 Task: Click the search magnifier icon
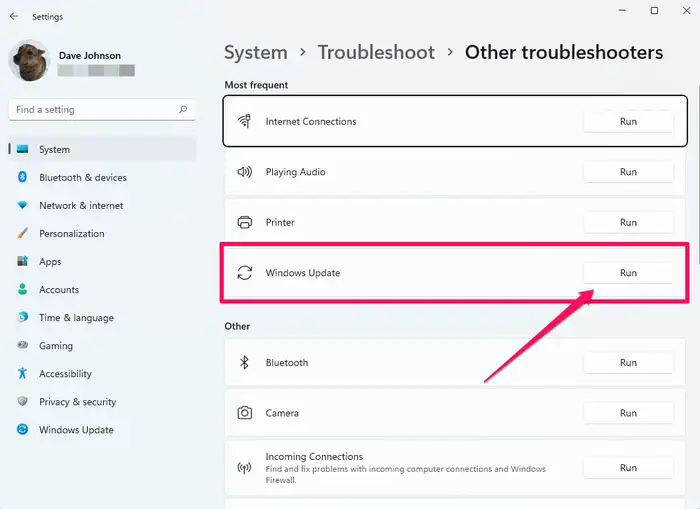(183, 109)
